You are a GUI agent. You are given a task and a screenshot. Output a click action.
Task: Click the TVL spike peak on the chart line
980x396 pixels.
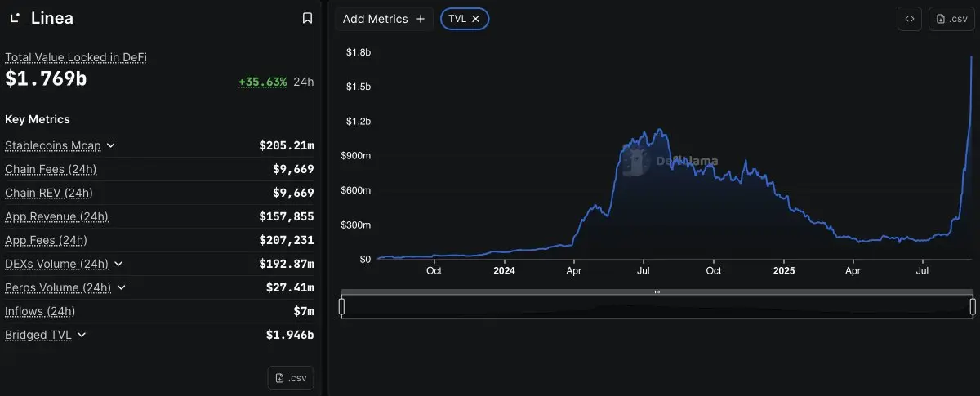click(x=971, y=57)
